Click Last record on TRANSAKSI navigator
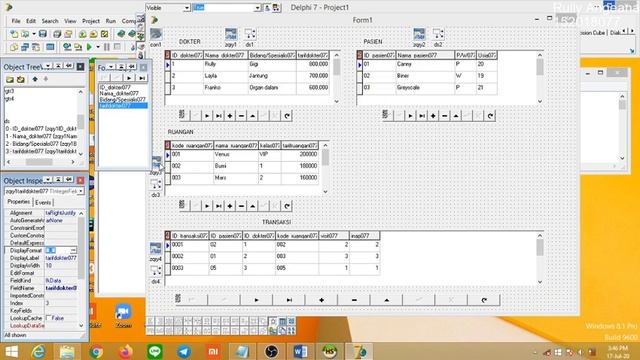This screenshot has height=360, width=640. [x=289, y=300]
